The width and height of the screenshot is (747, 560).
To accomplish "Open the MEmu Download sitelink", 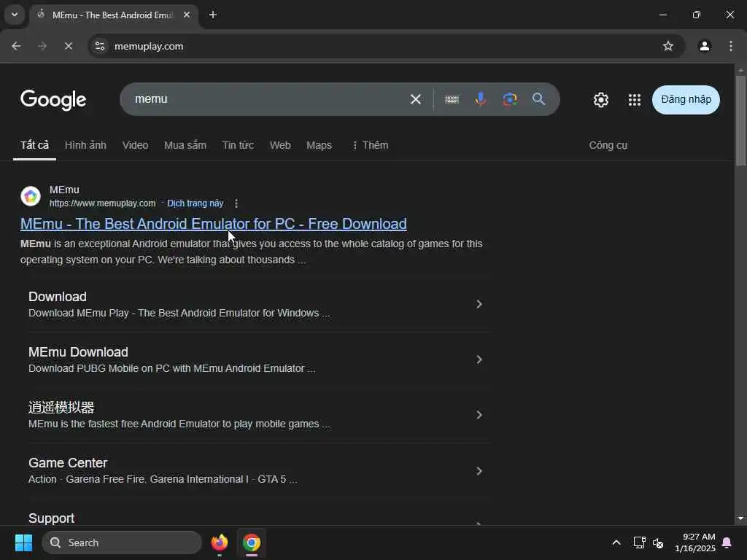I will [78, 352].
